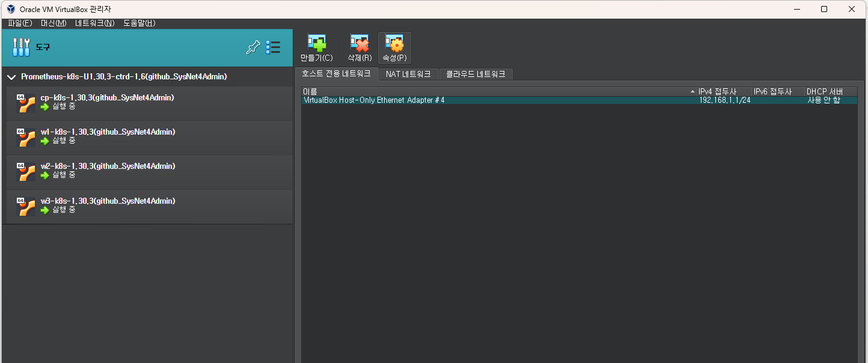
Task: Click the 사용 안 함 DHCP cell
Action: click(x=824, y=100)
